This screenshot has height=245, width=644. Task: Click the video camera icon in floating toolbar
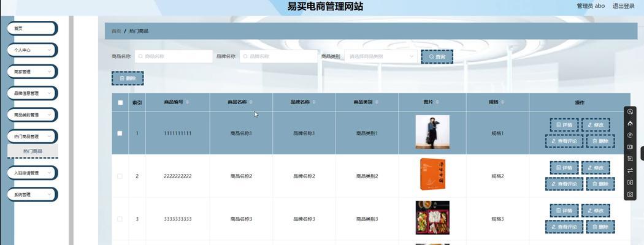[x=630, y=147]
